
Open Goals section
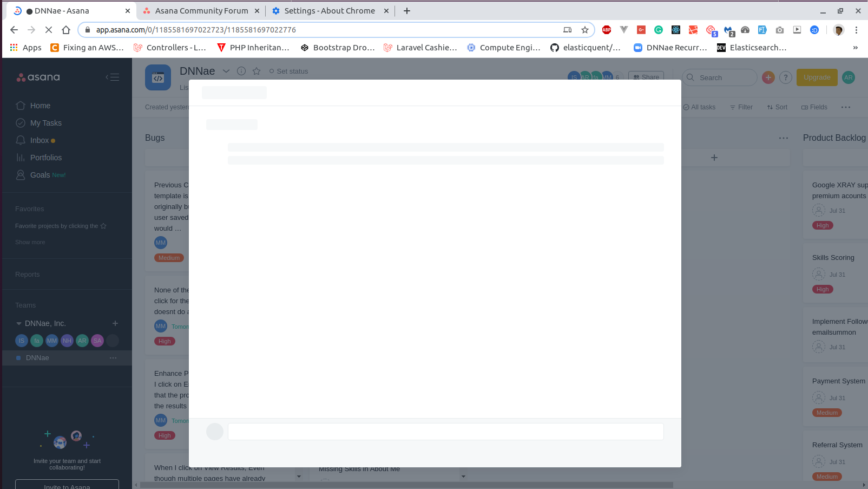pos(41,175)
